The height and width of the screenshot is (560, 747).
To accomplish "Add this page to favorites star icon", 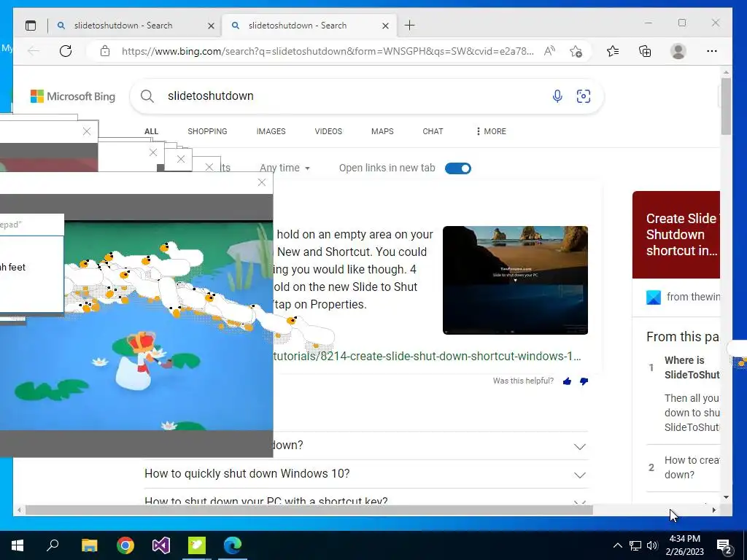I will [576, 51].
